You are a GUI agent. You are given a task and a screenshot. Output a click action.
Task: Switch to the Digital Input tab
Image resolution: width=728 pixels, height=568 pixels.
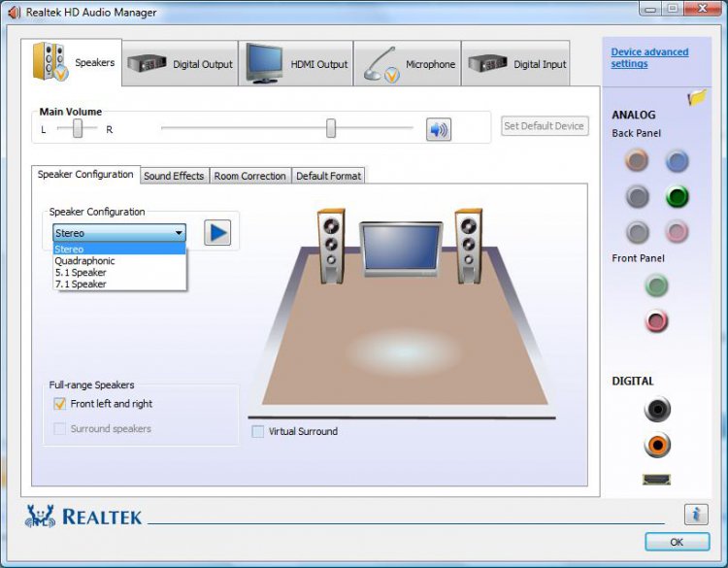click(515, 64)
